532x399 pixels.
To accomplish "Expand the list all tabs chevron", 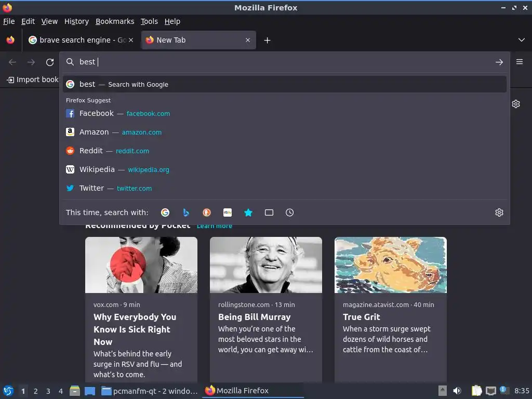I will tap(522, 40).
